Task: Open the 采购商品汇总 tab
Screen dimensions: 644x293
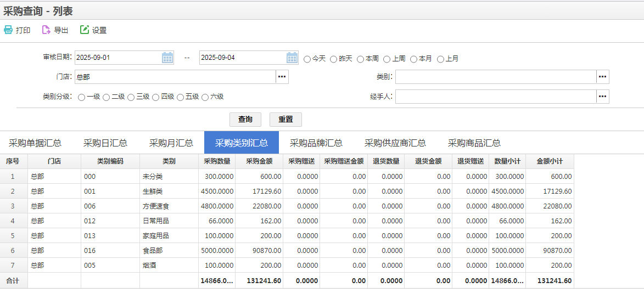Action: 474,143
